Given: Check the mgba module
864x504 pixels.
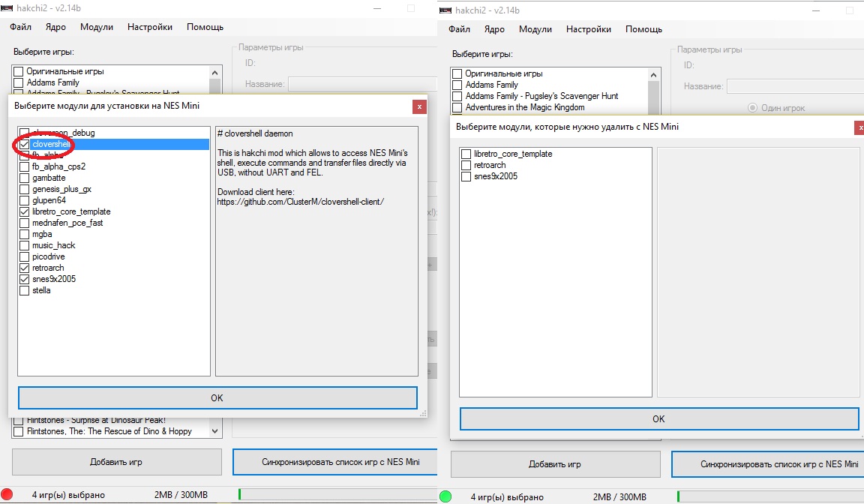Looking at the screenshot, I should [x=24, y=234].
